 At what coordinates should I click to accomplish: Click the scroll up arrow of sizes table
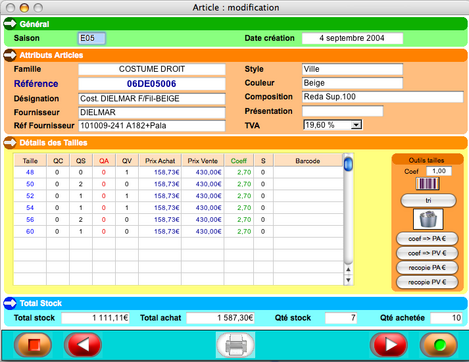(x=348, y=269)
